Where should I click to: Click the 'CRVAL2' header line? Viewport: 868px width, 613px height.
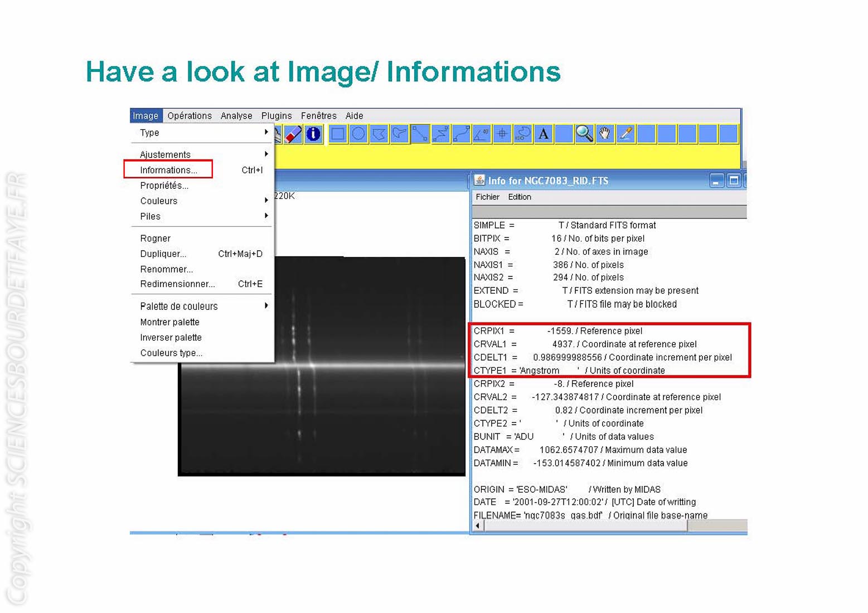pyautogui.click(x=597, y=397)
